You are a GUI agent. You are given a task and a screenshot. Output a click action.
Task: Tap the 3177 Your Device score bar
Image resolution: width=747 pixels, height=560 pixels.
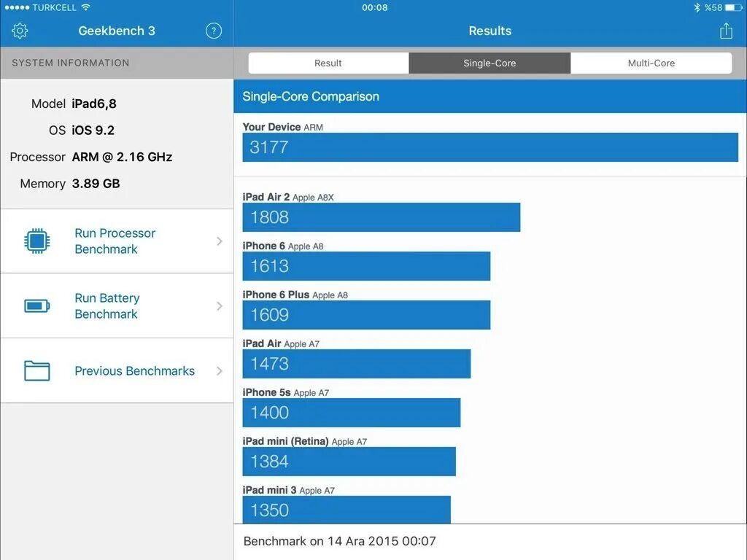coord(489,147)
